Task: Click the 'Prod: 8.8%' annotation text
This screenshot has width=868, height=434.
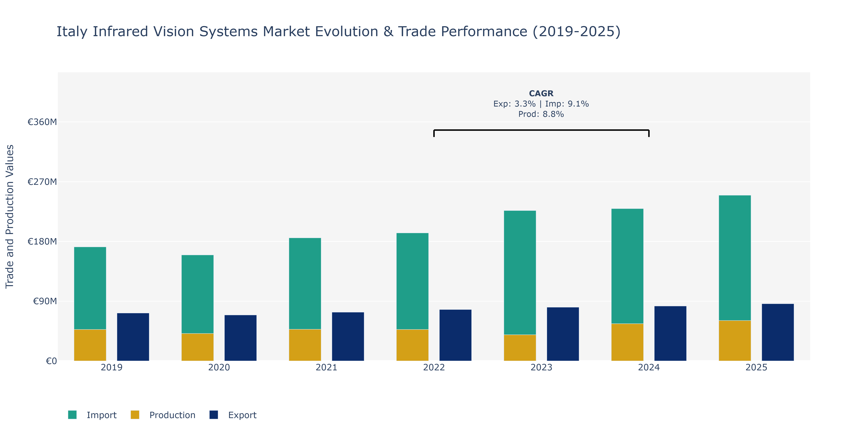Action: (541, 114)
